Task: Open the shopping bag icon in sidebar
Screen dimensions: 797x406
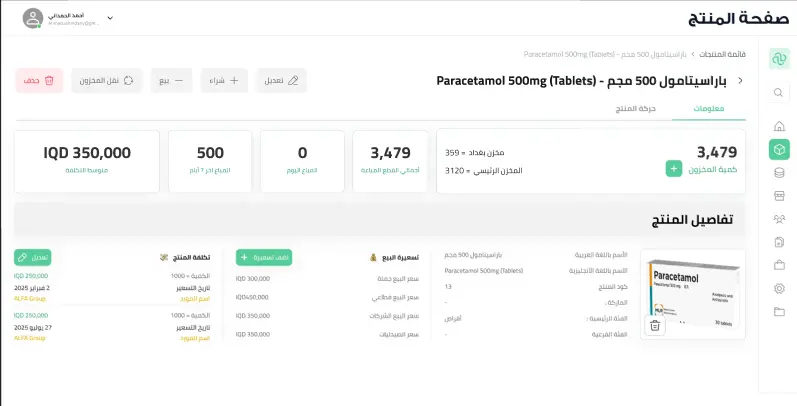Action: point(779,265)
